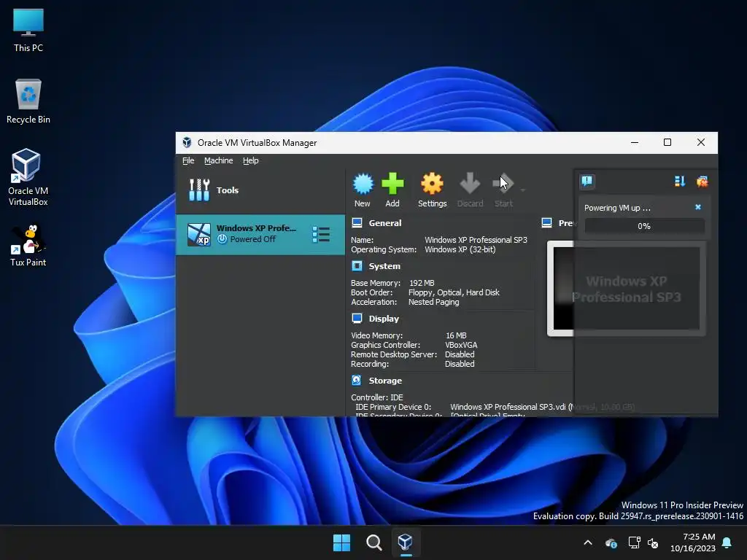The width and height of the screenshot is (747, 560).
Task: Click the OneDrive cloud tray icon
Action: coord(611,542)
